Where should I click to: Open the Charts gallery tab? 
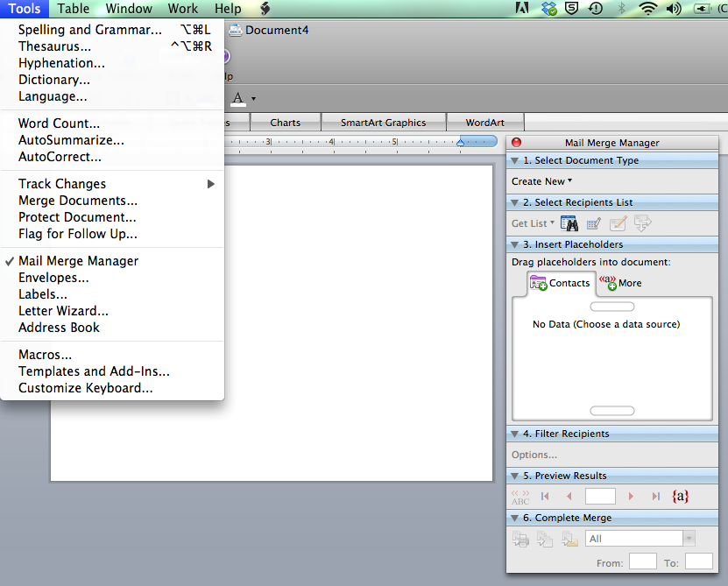285,123
